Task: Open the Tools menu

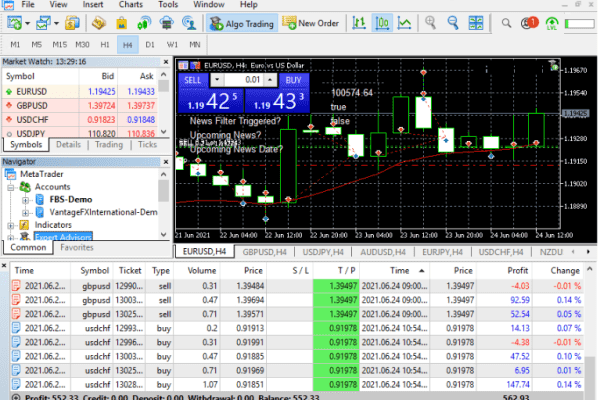Action: pyautogui.click(x=168, y=5)
